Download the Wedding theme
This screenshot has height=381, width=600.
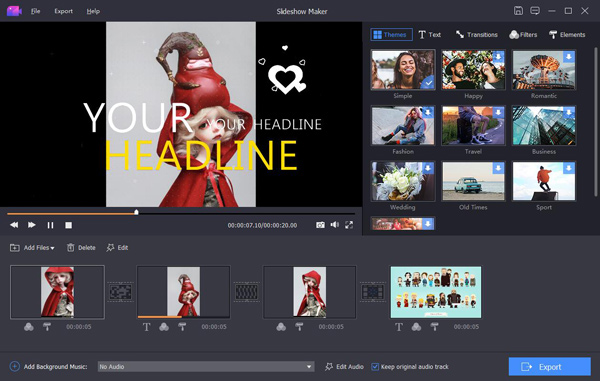428,168
